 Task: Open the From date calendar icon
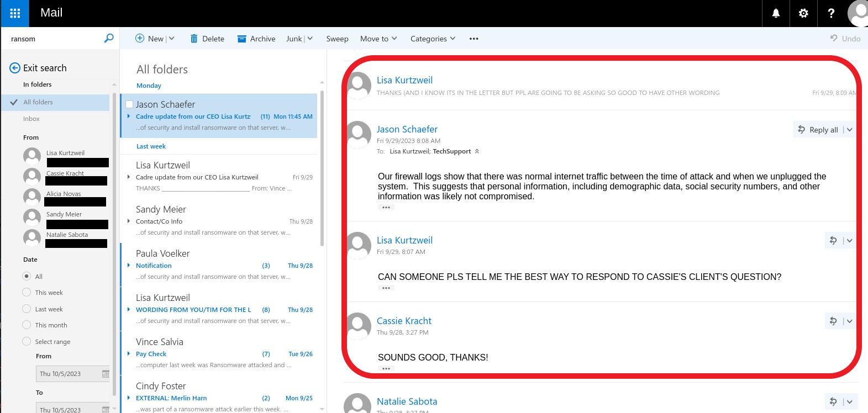[x=106, y=374]
